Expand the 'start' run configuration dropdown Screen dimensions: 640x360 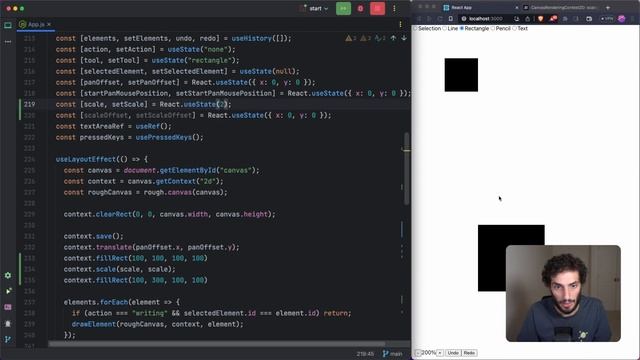tap(318, 8)
